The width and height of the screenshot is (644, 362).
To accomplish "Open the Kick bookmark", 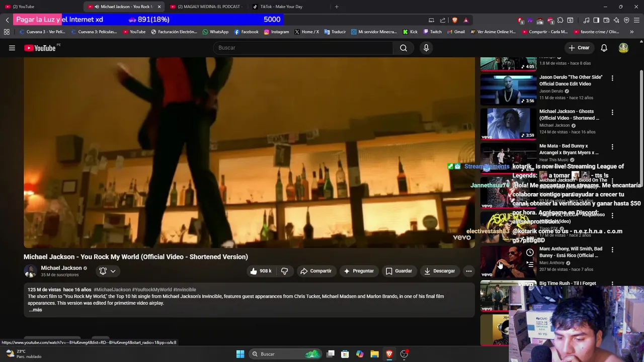I will pos(410,32).
